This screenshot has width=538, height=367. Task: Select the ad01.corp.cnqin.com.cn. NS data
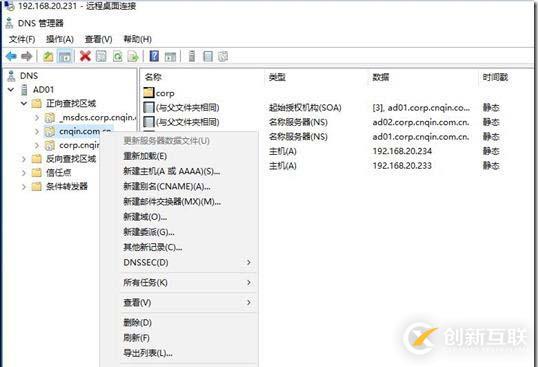tap(421, 137)
